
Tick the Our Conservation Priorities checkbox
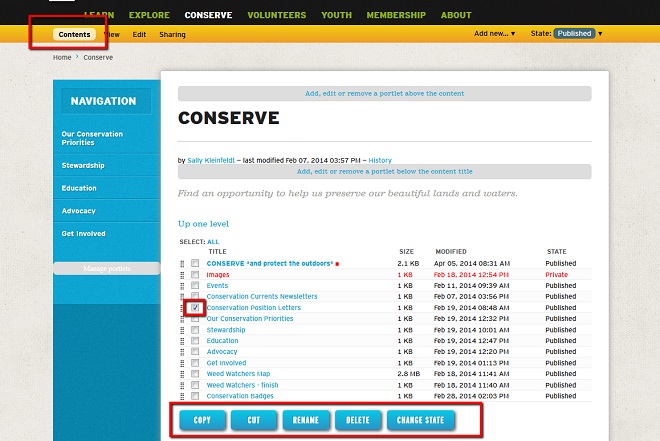coord(195,319)
